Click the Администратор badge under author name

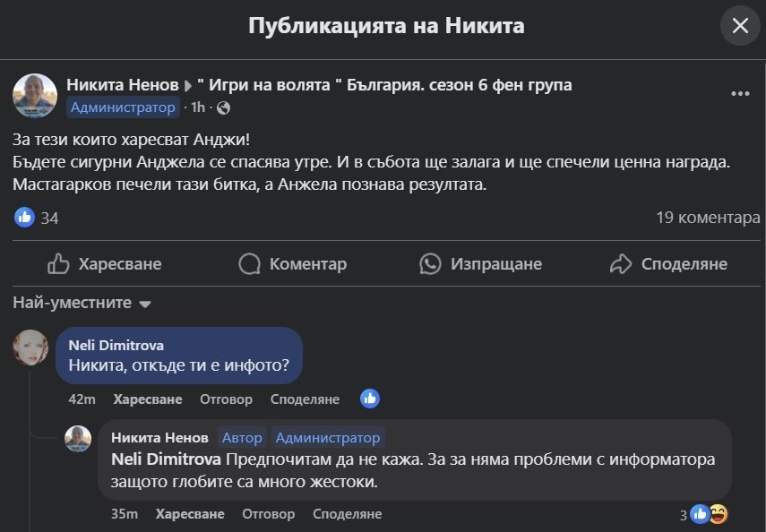pos(123,107)
